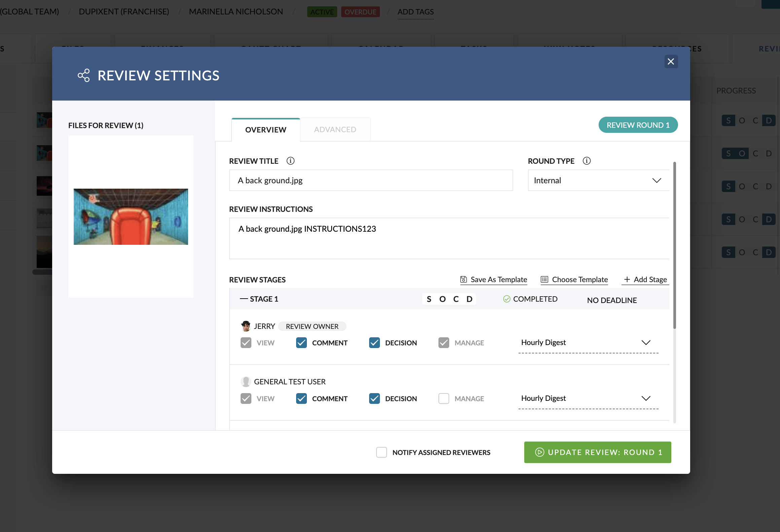
Task: Enable Manage for General Test User
Action: coord(444,398)
